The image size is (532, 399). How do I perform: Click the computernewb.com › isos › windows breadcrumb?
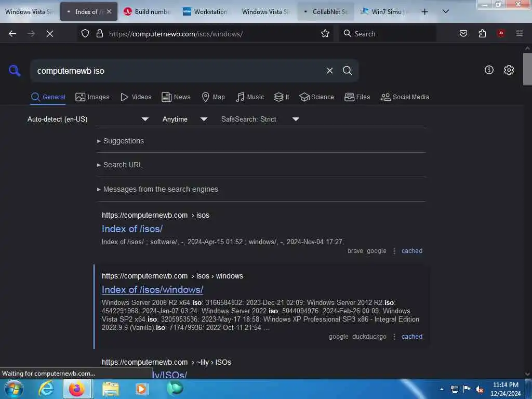tap(172, 276)
